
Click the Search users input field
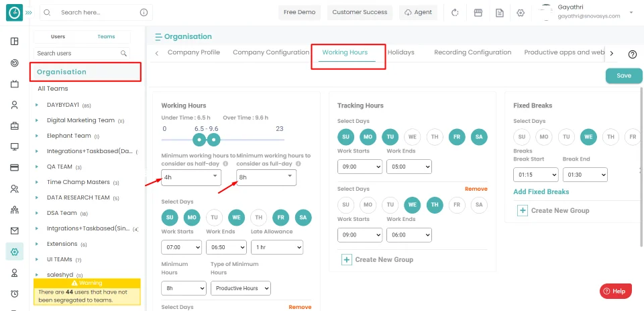point(76,53)
